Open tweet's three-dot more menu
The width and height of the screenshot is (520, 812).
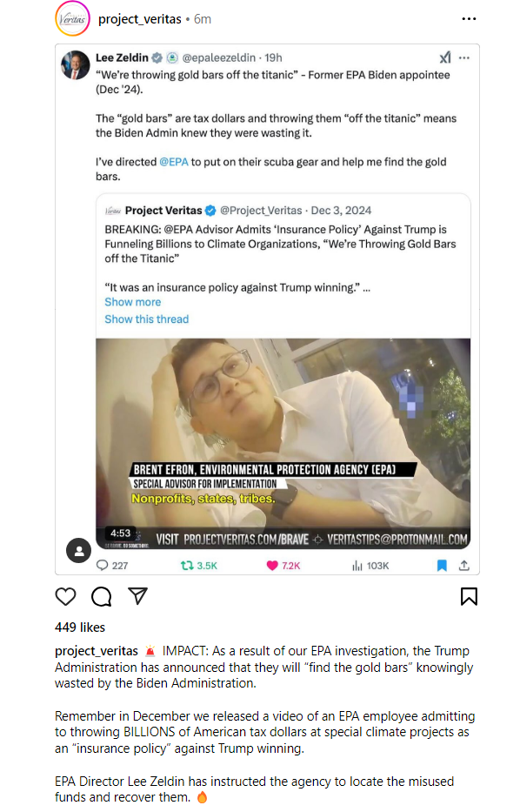(464, 57)
